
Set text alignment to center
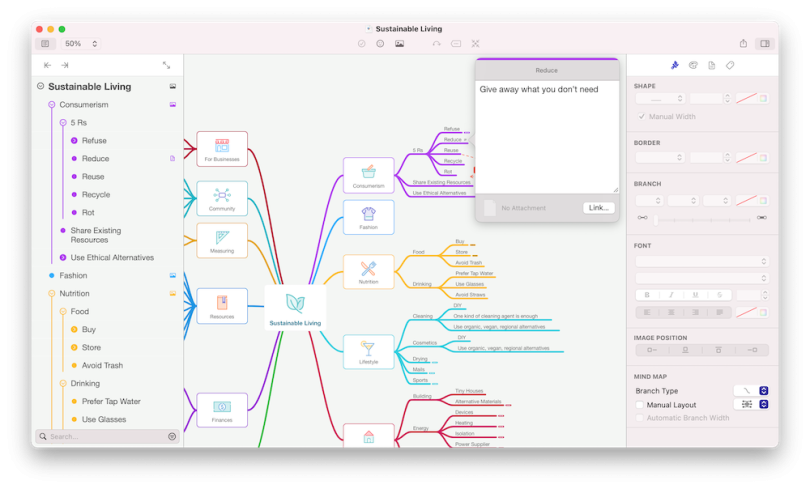tap(671, 312)
